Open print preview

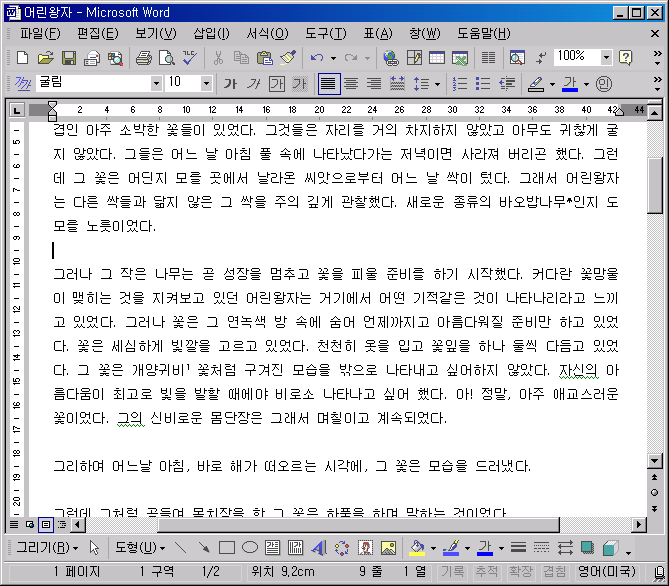point(166,58)
